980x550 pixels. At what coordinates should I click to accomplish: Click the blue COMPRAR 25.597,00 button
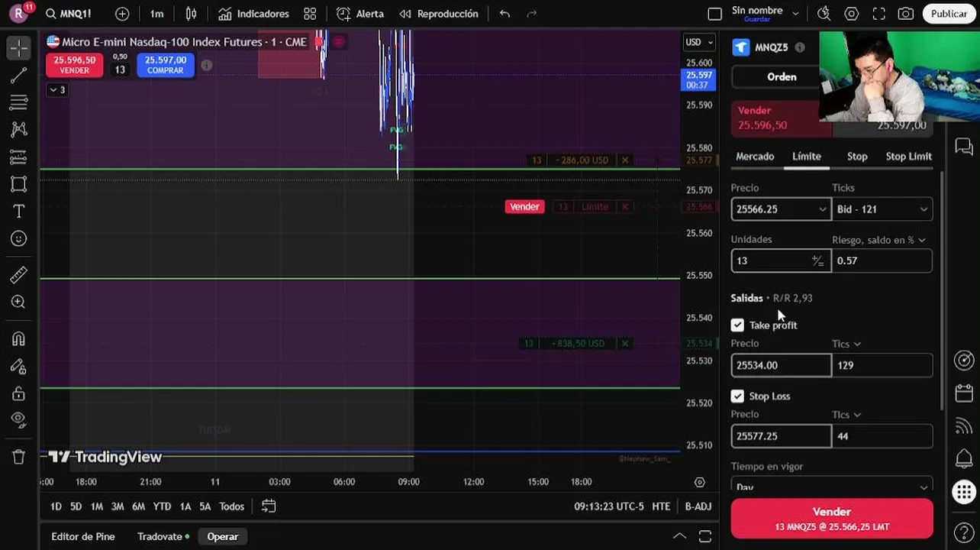coord(166,65)
